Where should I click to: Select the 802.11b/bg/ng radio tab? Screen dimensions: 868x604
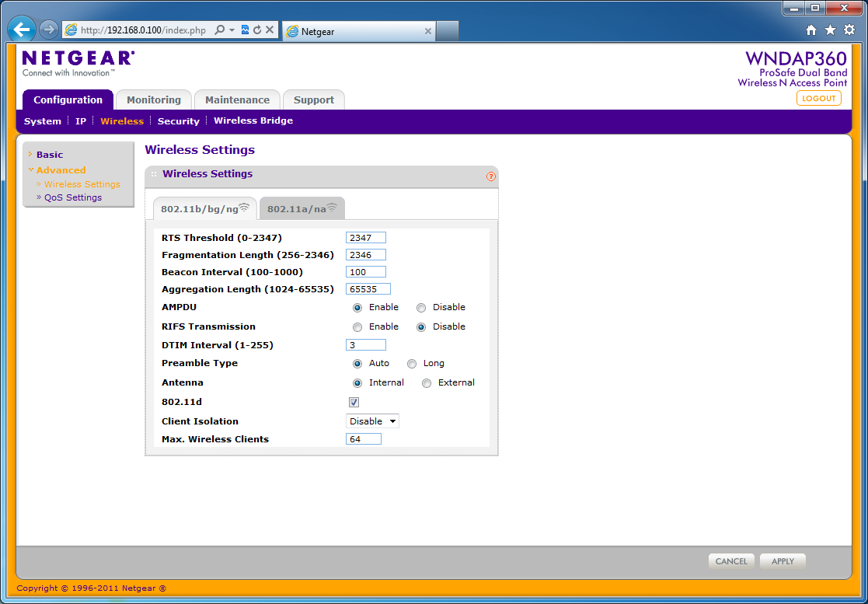(x=205, y=208)
